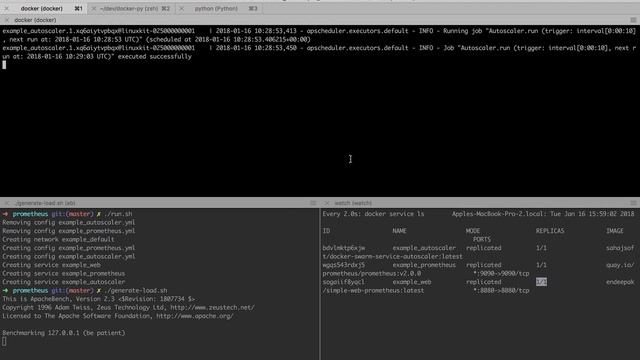640x360 pixels.
Task: Click 'Creating network example_default' line
Action: tap(58, 240)
